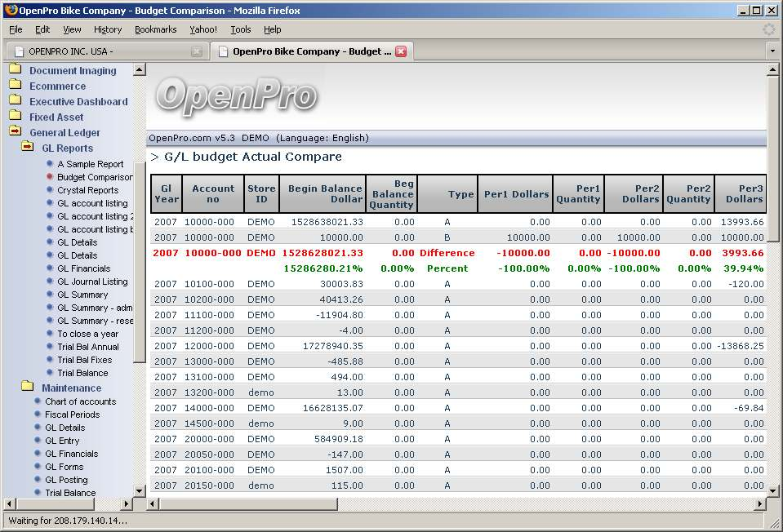Open the Trial Bal Annual report link
This screenshot has height=532, width=783.
click(x=88, y=347)
